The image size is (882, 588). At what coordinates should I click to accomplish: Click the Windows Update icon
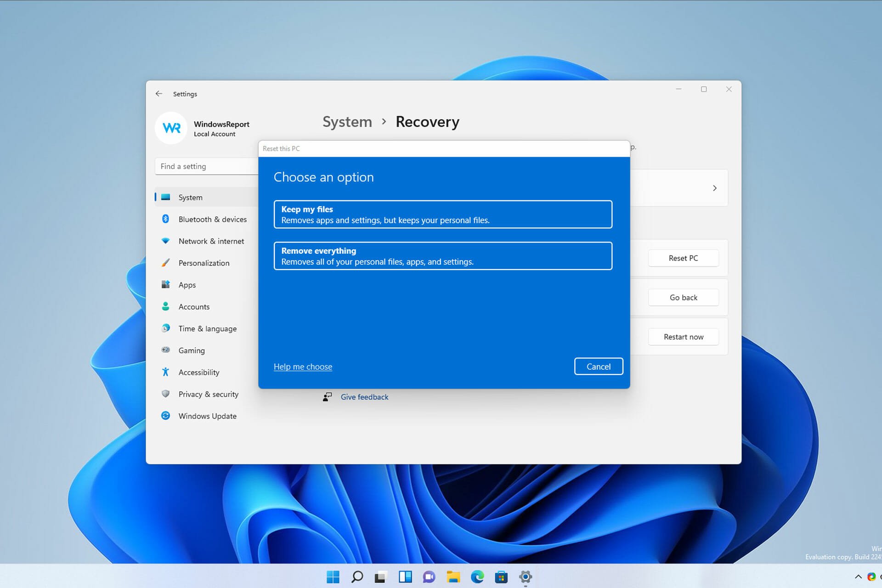tap(166, 416)
